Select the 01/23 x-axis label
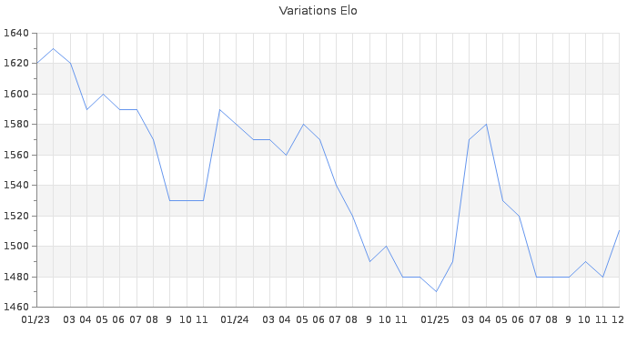637x364 pixels. [x=36, y=319]
